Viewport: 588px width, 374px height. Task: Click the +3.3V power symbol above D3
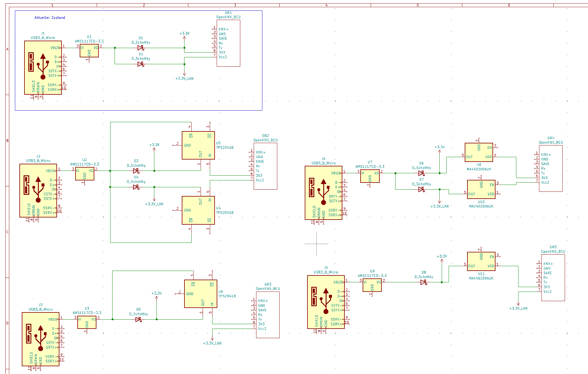[154, 145]
